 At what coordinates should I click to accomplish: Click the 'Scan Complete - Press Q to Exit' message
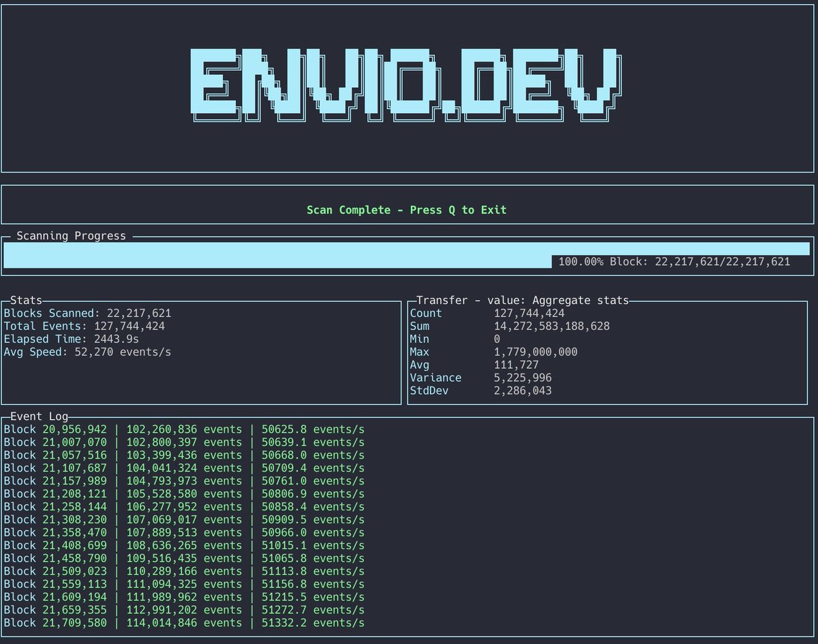click(406, 210)
